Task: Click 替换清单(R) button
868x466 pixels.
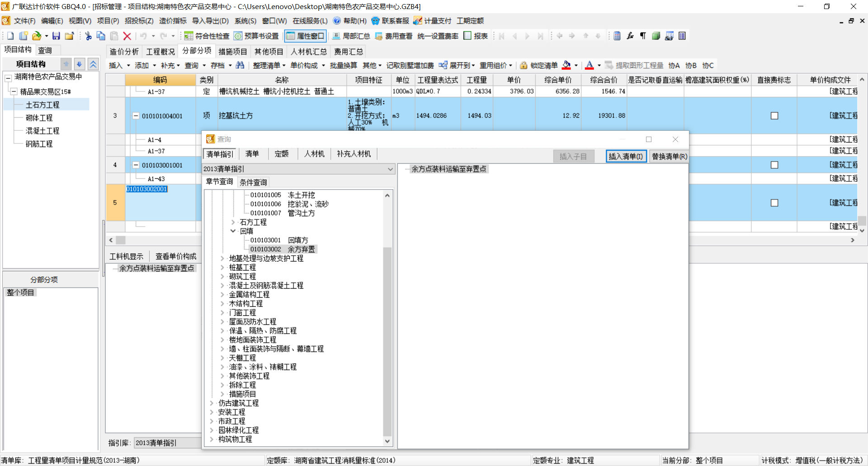Action: [x=669, y=157]
